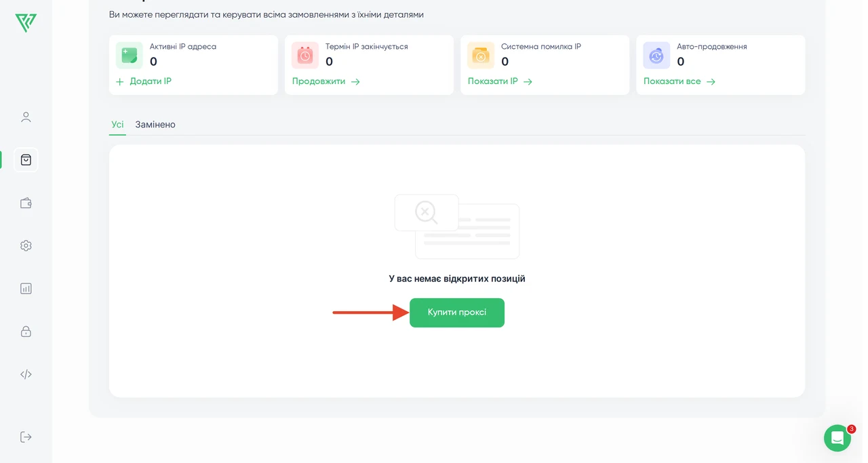The image size is (868, 463).
Task: Click the Показати все link
Action: [x=672, y=81]
